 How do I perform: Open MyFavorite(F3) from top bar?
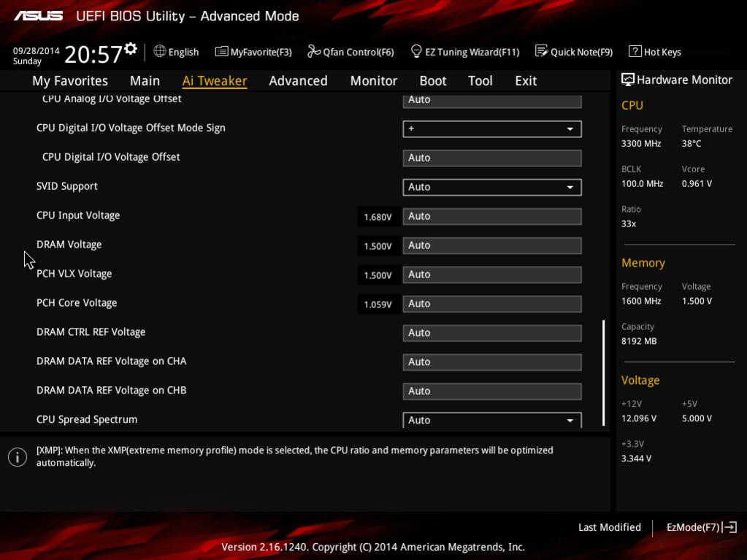pyautogui.click(x=253, y=52)
